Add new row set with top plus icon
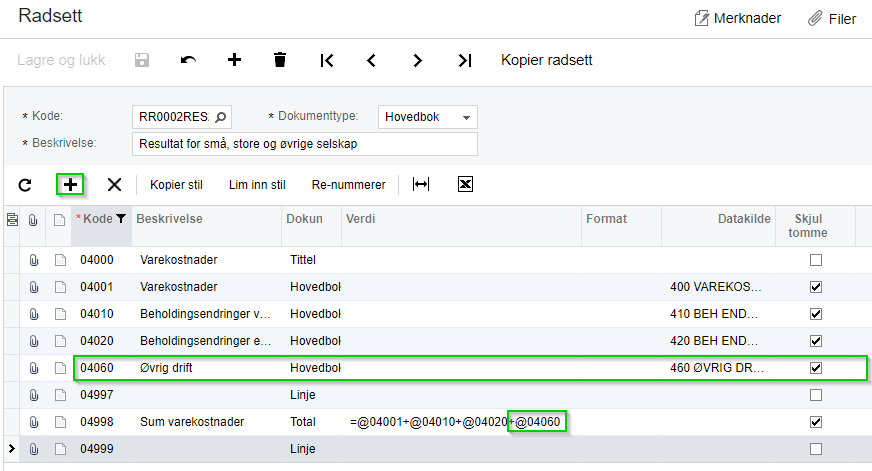This screenshot has height=471, width=872. click(x=235, y=60)
